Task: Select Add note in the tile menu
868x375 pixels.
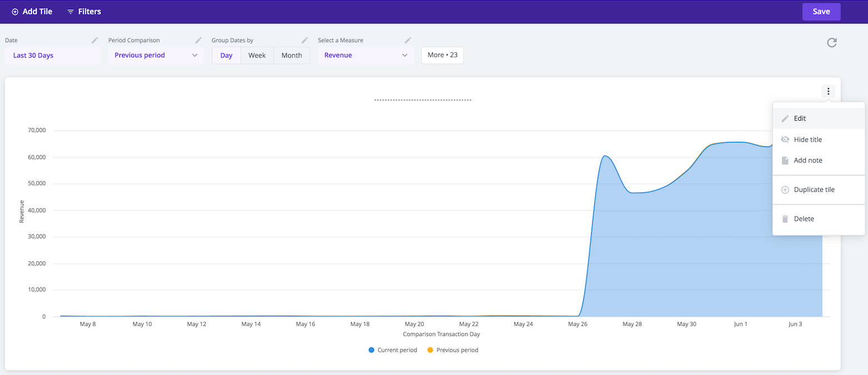Action: pos(808,160)
